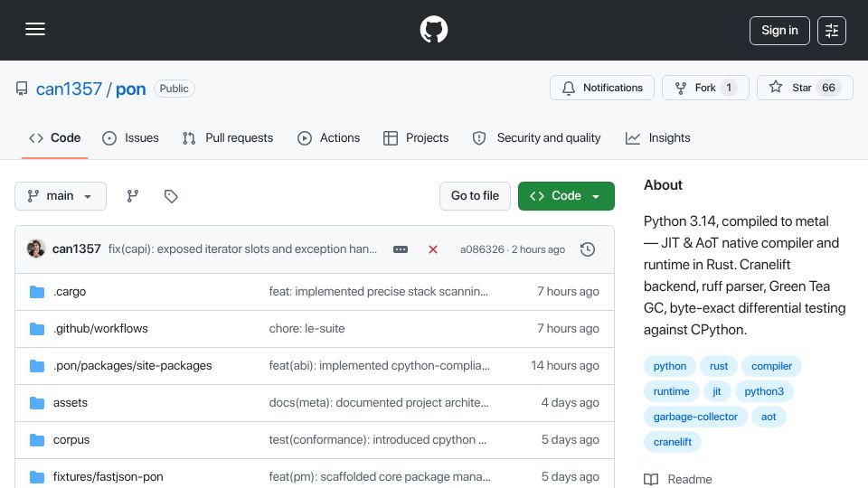Open the Insights tab
Image resolution: width=868 pixels, height=488 pixels.
point(657,137)
